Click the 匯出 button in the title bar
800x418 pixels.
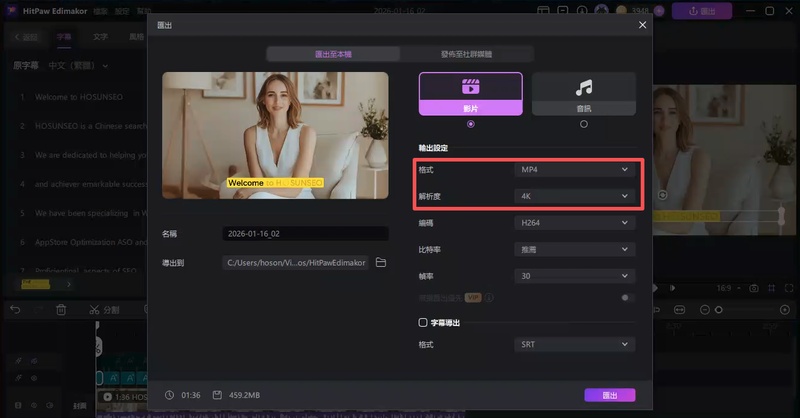(x=702, y=11)
